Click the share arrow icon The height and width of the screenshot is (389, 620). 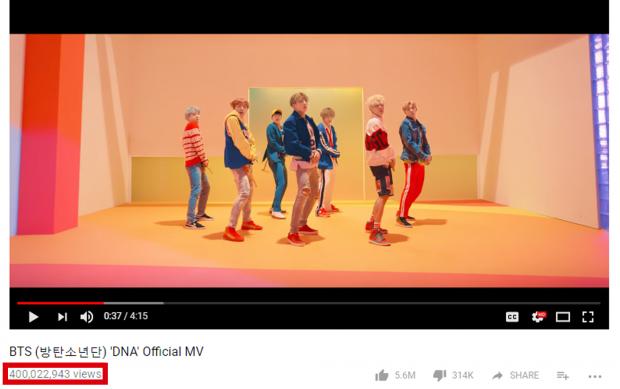pos(497,376)
